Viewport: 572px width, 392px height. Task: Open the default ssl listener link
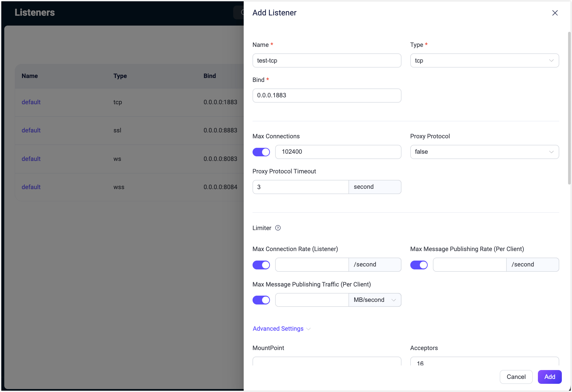[31, 130]
